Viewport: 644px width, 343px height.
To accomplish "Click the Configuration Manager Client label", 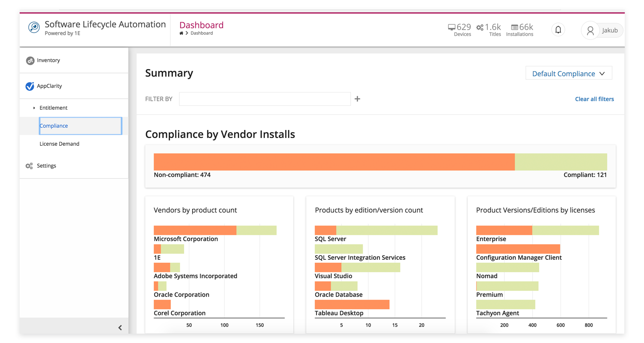I will (x=519, y=258).
